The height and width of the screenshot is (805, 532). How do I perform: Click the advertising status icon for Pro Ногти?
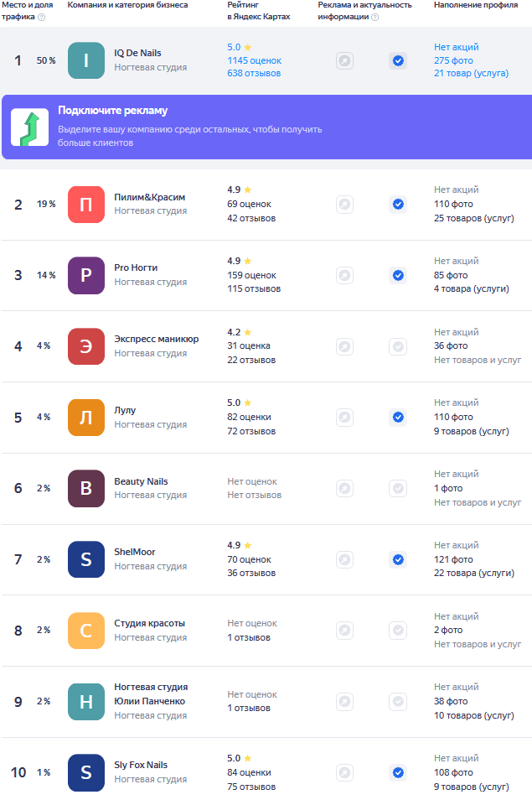click(x=344, y=276)
